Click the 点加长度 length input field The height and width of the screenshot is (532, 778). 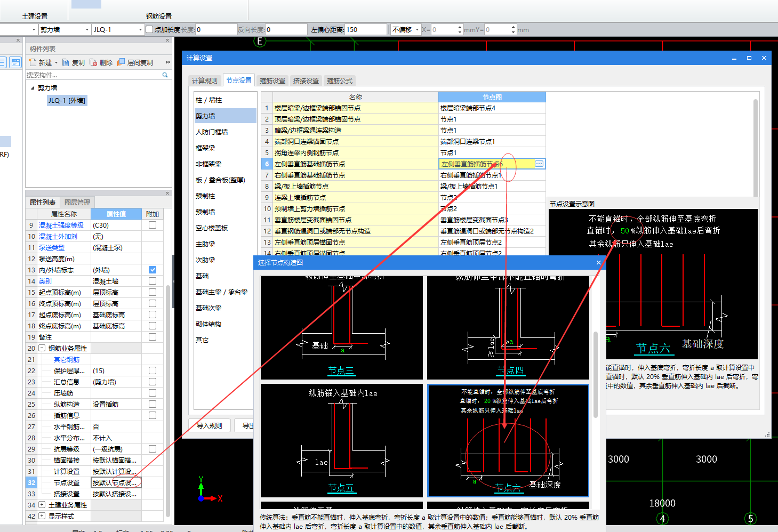coord(216,30)
